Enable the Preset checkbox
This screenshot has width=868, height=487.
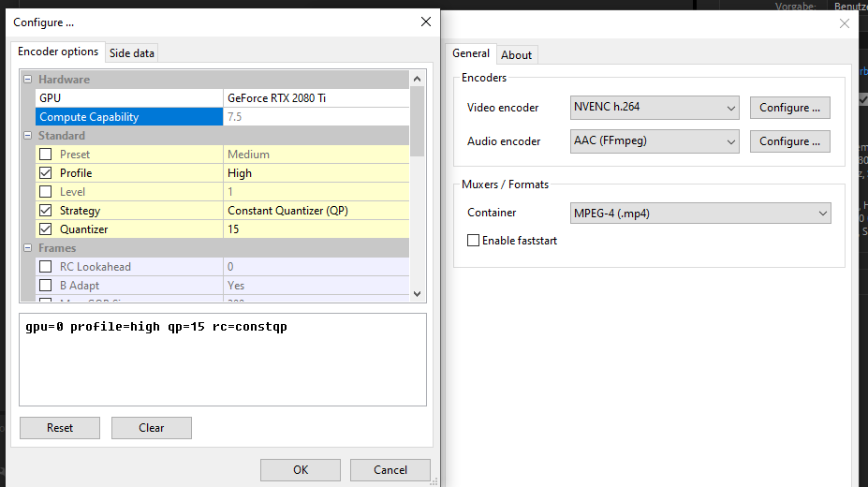pyautogui.click(x=45, y=155)
